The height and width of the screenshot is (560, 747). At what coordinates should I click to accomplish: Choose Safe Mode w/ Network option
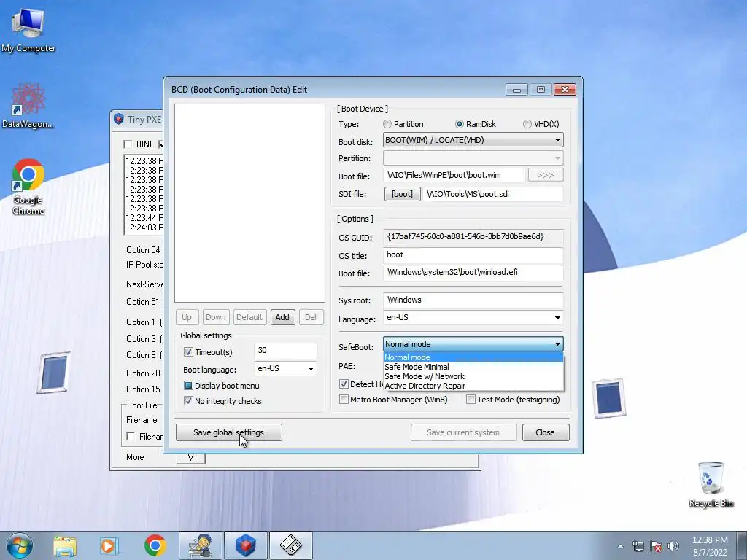click(x=473, y=376)
